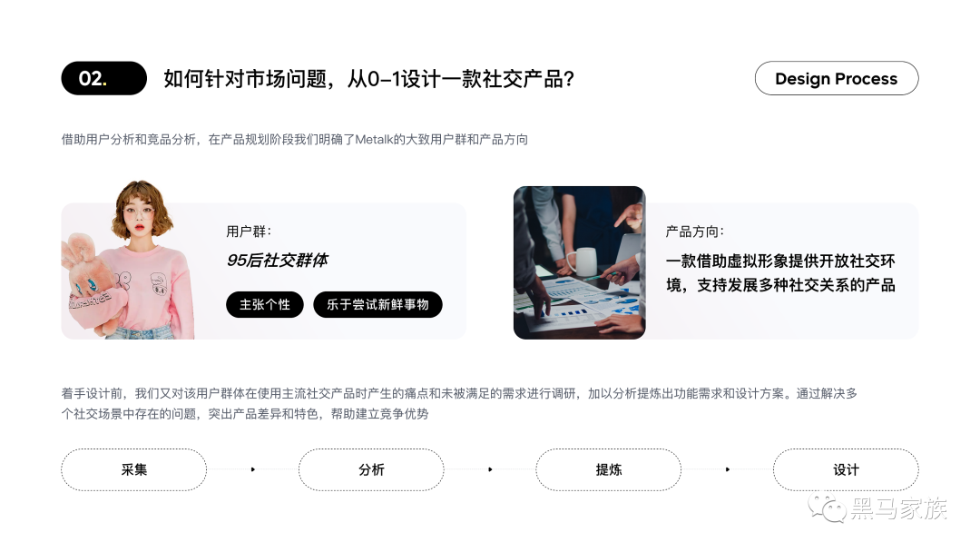980x552 pixels.
Task: Select the 主张个性 black tag
Action: click(x=264, y=304)
